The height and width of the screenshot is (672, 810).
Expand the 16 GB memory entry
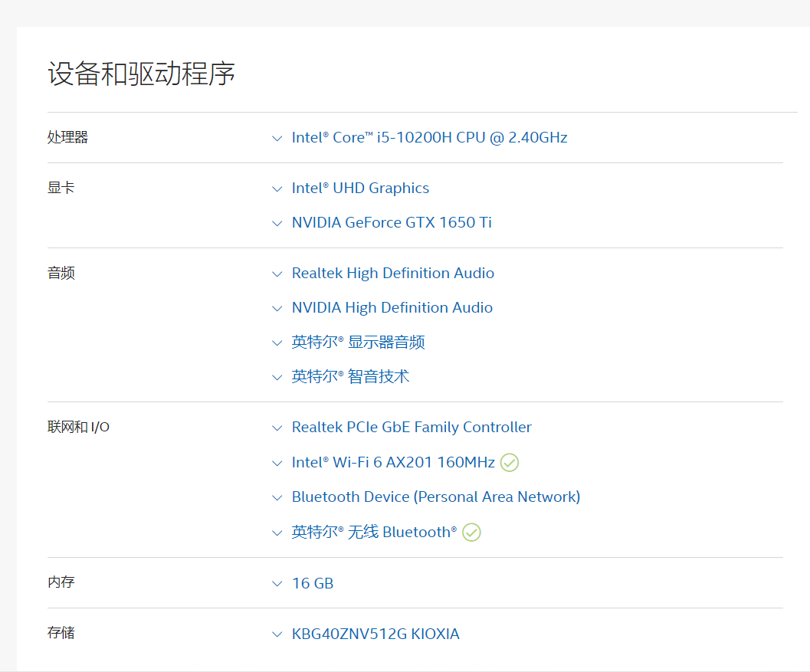pyautogui.click(x=277, y=583)
